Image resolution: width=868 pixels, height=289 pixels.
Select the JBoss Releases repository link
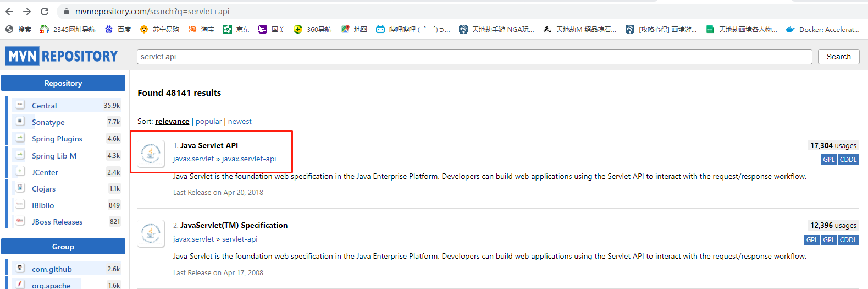57,222
